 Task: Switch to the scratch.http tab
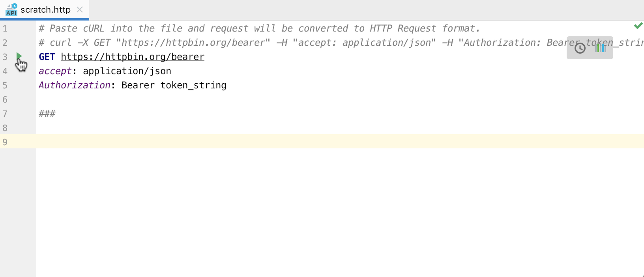[x=45, y=10]
